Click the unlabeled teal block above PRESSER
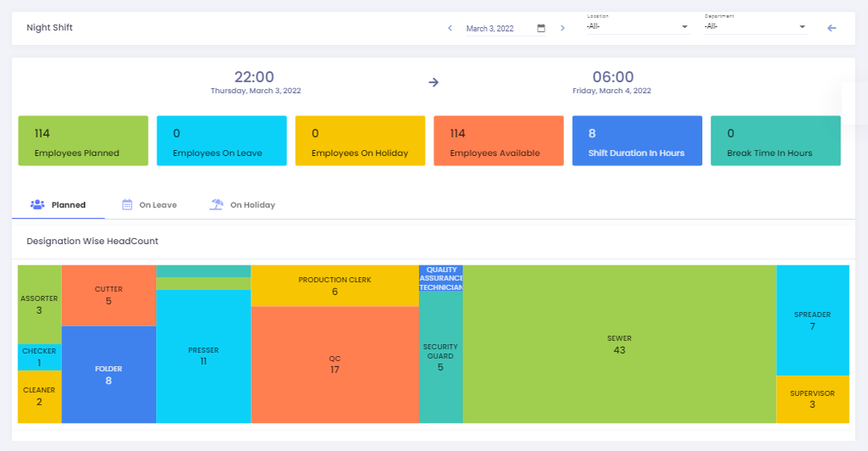 point(203,271)
